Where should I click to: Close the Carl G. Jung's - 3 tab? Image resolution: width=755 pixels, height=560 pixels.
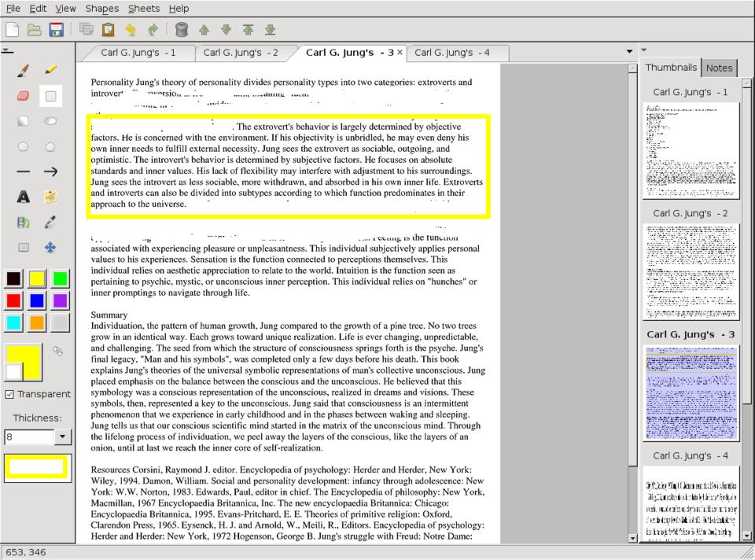coord(400,53)
